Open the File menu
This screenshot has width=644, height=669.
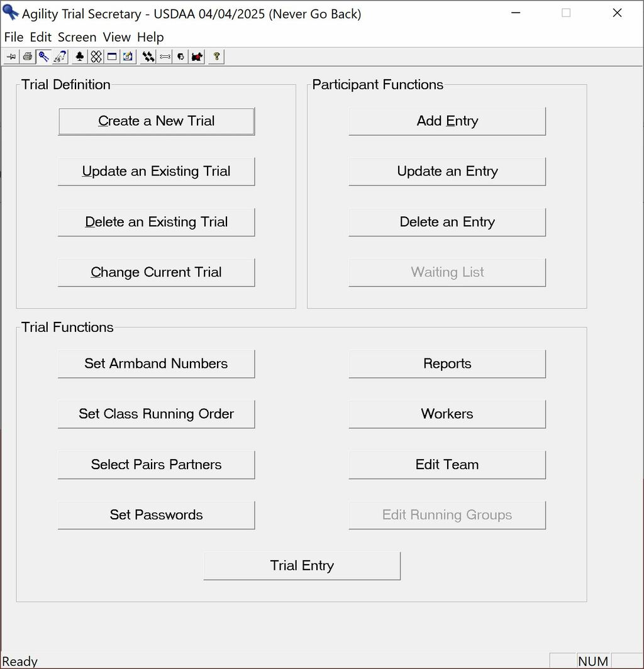pos(13,37)
